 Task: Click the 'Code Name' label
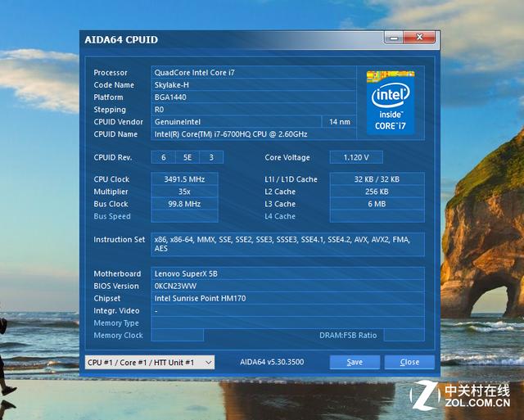pos(114,85)
